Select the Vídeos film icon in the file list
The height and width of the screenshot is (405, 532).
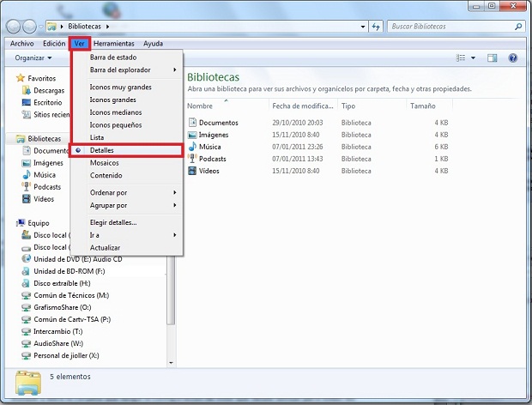(x=192, y=171)
